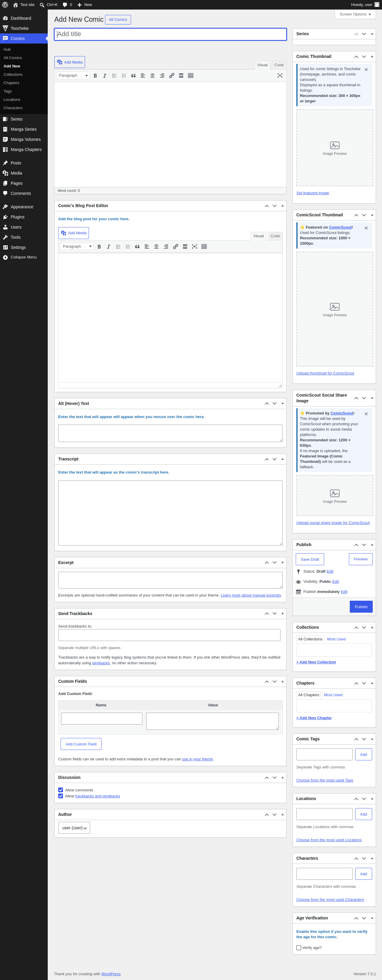Uncheck Allow comments checkbox
382x980 pixels.
(61, 790)
